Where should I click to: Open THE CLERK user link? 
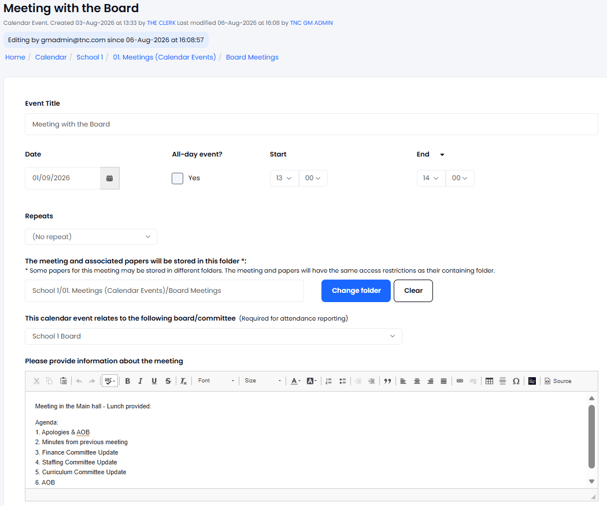coord(161,23)
